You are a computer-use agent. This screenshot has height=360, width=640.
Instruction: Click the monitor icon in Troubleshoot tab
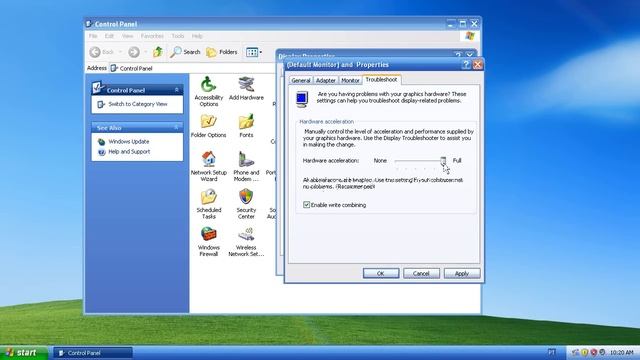pos(302,99)
